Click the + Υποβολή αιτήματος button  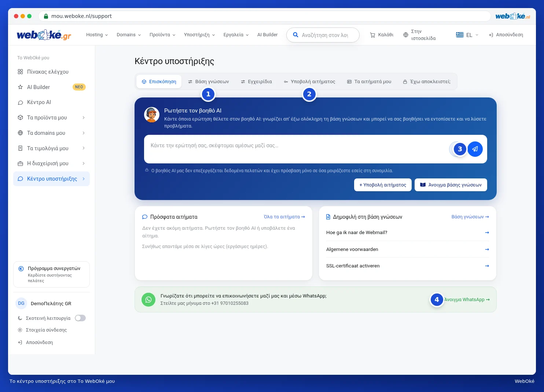click(x=383, y=185)
